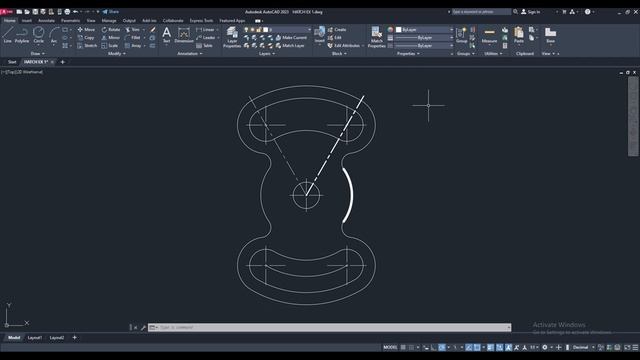The width and height of the screenshot is (640, 360).
Task: Click the Move tool
Action: pos(86,29)
